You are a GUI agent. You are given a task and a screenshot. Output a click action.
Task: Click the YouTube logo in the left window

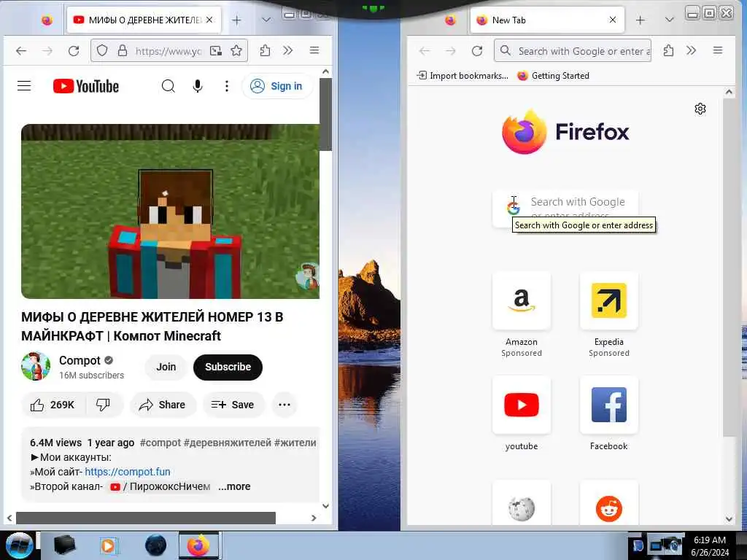[x=86, y=86]
